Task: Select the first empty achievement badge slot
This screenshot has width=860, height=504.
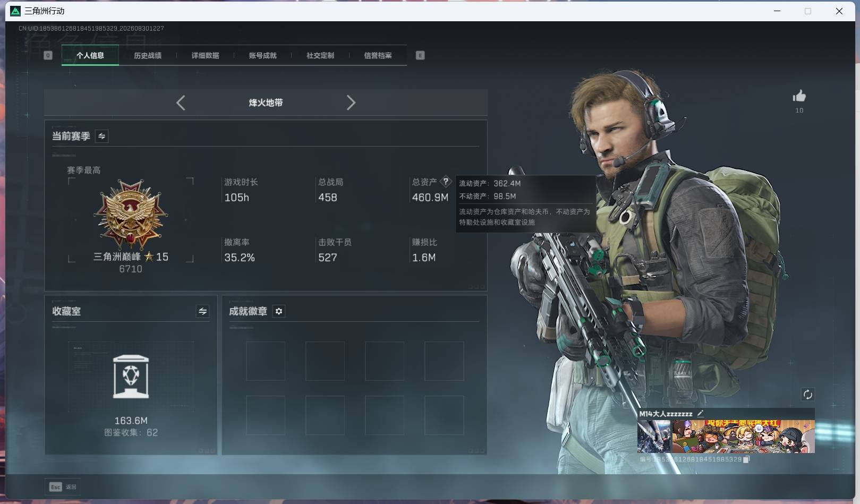Action: pyautogui.click(x=266, y=361)
